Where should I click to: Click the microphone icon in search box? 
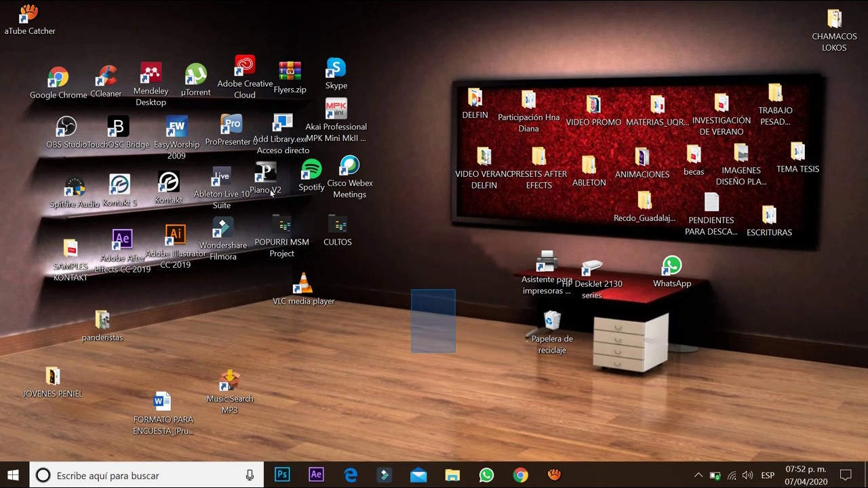point(250,475)
